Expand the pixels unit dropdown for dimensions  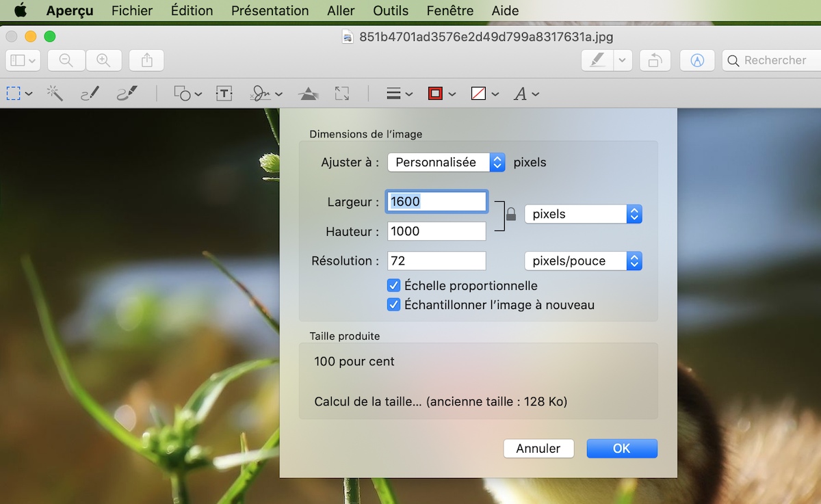(583, 214)
